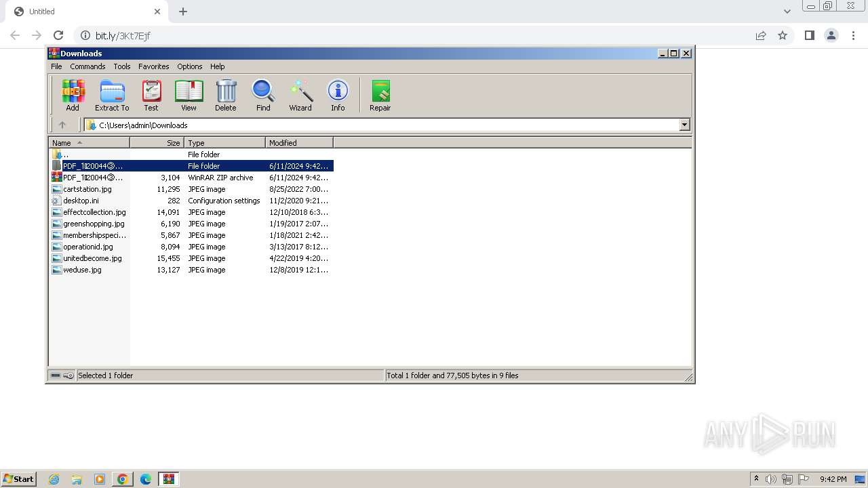Click the 11,295 size cell

pos(168,189)
